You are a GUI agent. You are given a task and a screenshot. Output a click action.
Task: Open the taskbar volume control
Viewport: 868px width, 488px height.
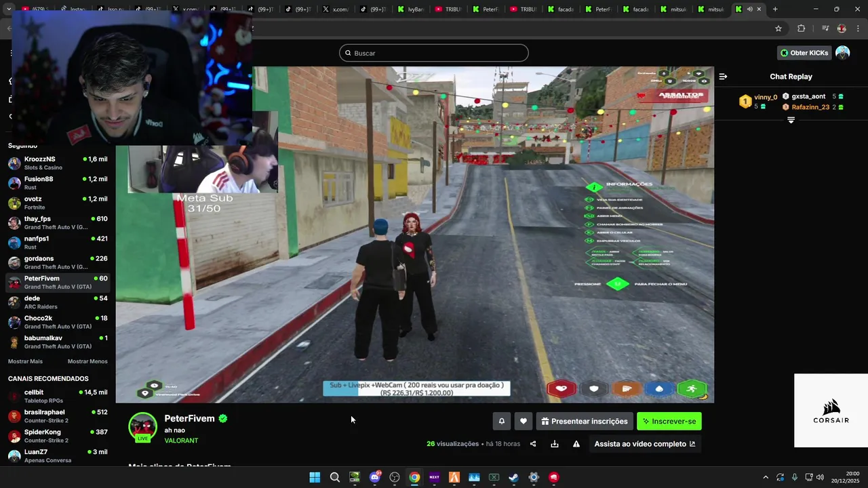click(820, 477)
